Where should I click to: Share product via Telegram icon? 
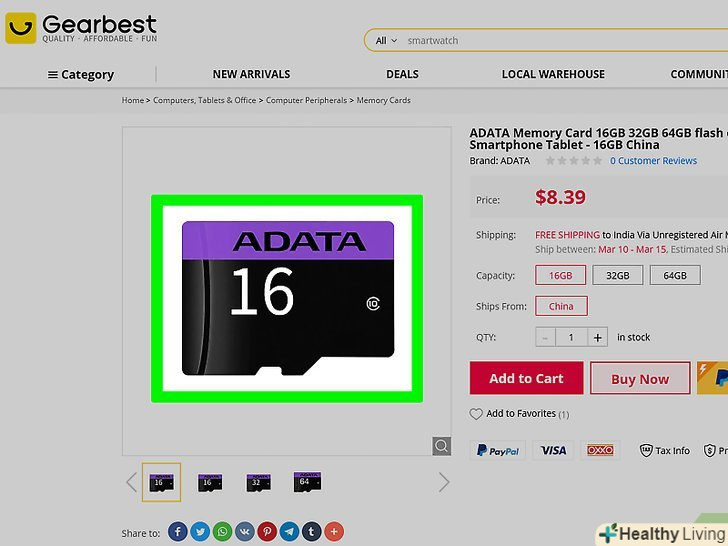pos(289,531)
